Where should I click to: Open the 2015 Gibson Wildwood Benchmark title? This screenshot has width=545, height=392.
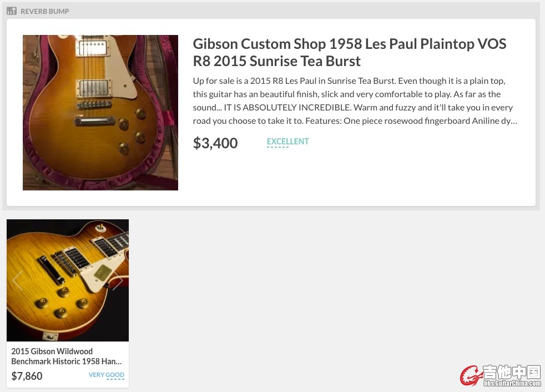[x=67, y=356]
